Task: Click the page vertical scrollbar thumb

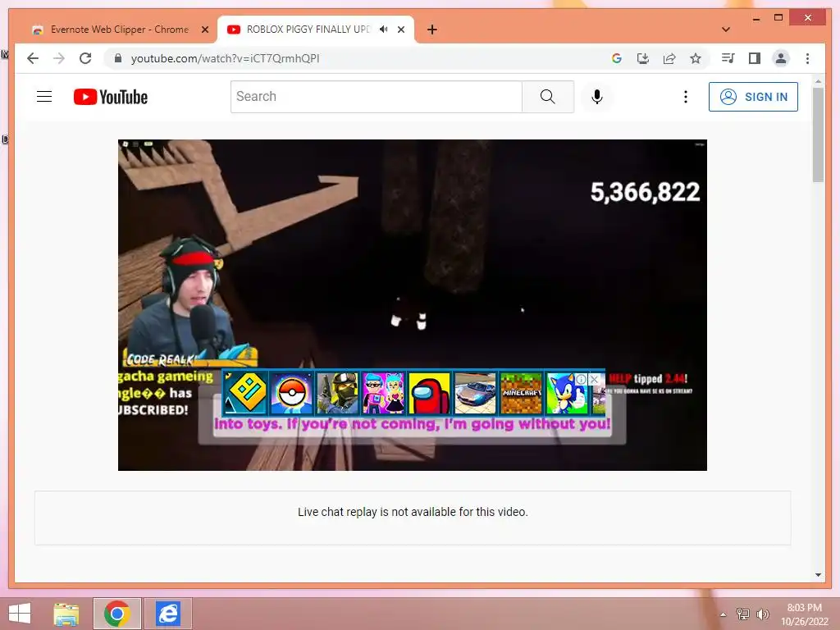Action: [818, 135]
